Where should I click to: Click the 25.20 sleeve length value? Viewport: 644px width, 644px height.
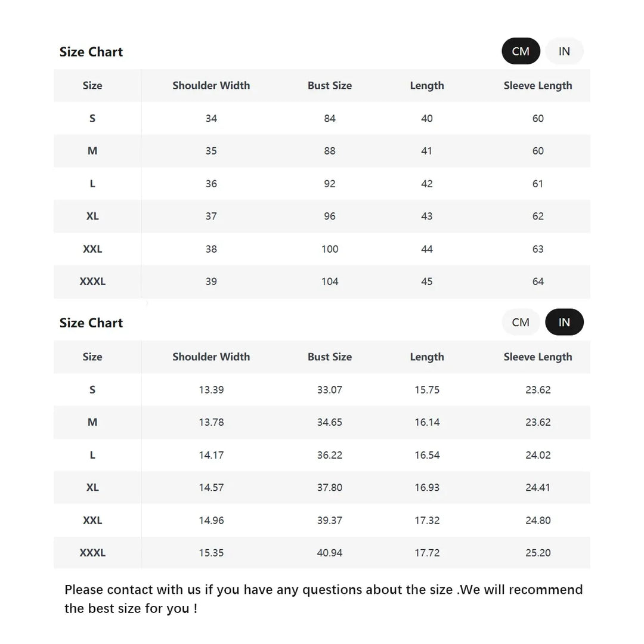click(538, 553)
